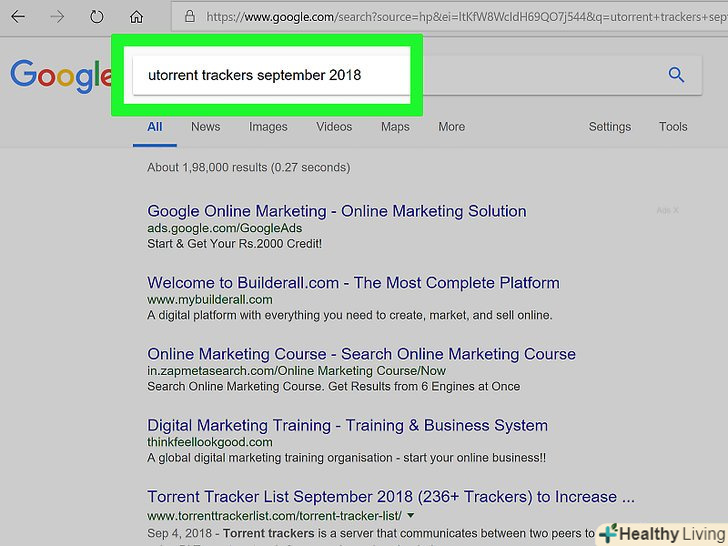Select the All results tab
The width and height of the screenshot is (728, 546).
click(155, 127)
